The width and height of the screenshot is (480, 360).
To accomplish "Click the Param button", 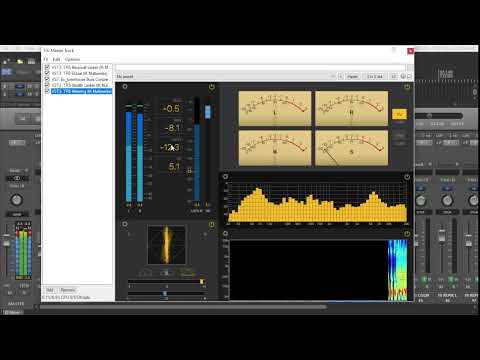I will point(352,77).
